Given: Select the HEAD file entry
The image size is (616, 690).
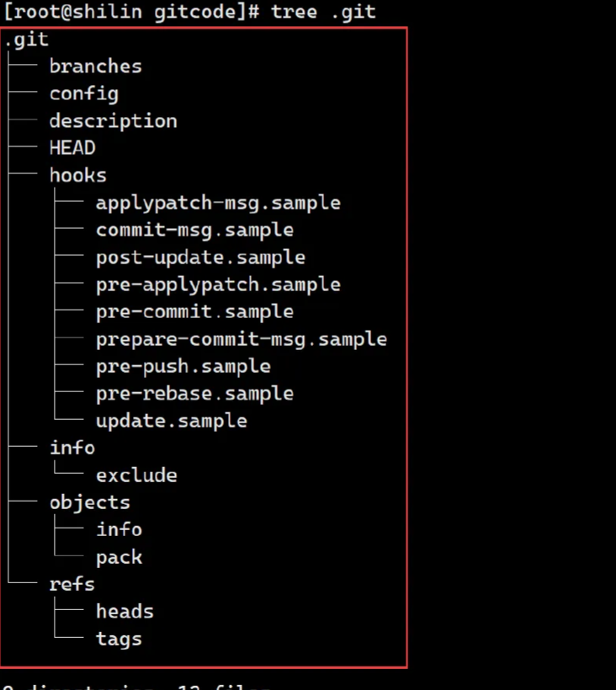Looking at the screenshot, I should [x=72, y=148].
